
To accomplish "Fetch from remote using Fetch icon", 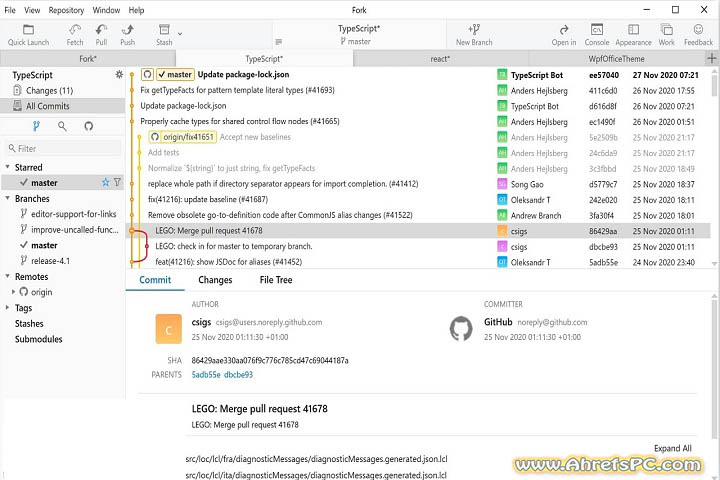I will [74, 35].
